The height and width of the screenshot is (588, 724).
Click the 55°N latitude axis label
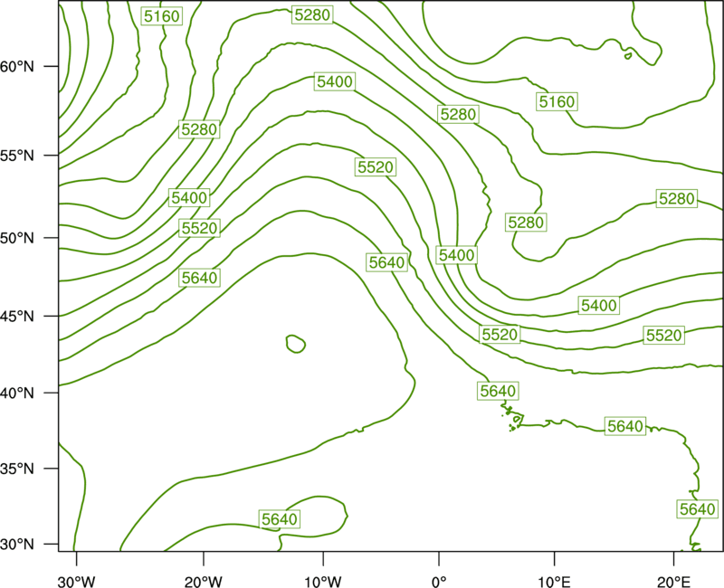17,156
